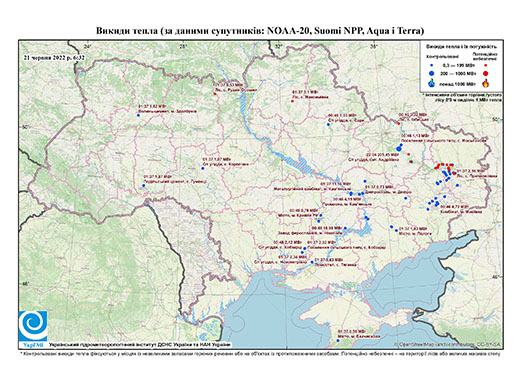This screenshot has height=368, width=520.
Task: Click the red marker beside 01:37 3,1 MW label
Action: click(292, 101)
